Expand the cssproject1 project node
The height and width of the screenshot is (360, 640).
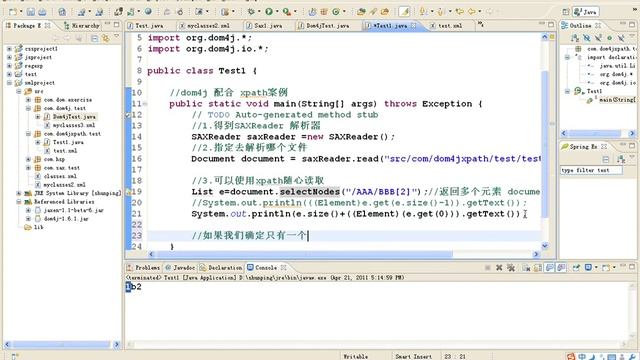9,49
